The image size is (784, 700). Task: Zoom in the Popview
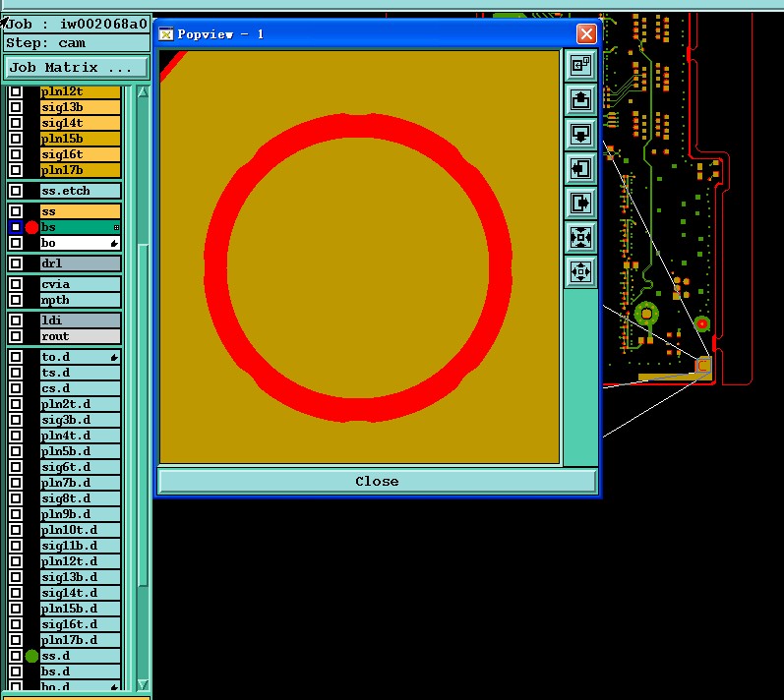pyautogui.click(x=580, y=237)
